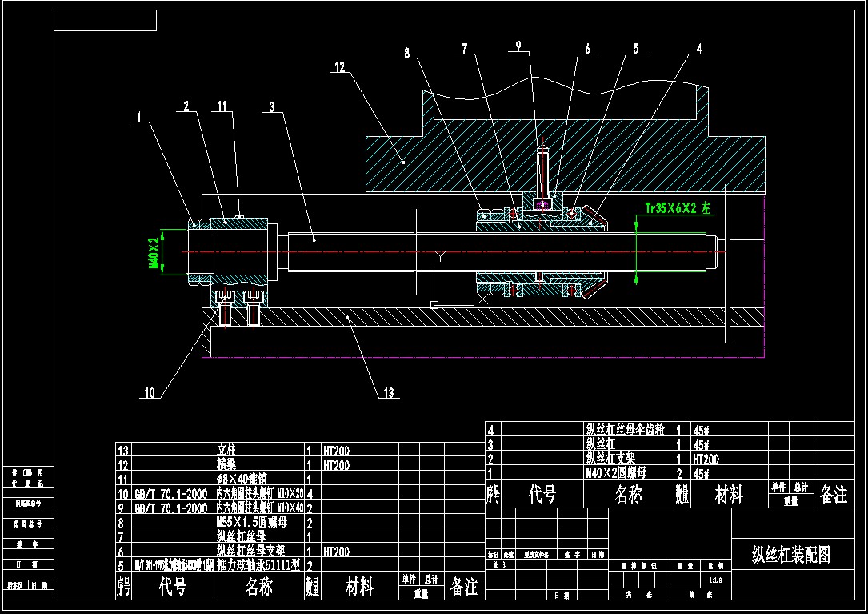This screenshot has height=614, width=868.
Task: Click balloon callout number 2 on drawing
Action: 186,106
